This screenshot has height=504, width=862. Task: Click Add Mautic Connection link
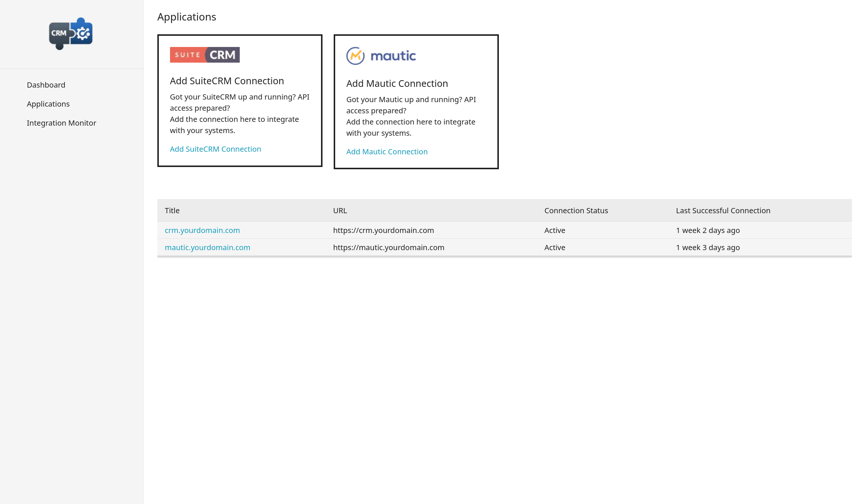click(x=387, y=152)
